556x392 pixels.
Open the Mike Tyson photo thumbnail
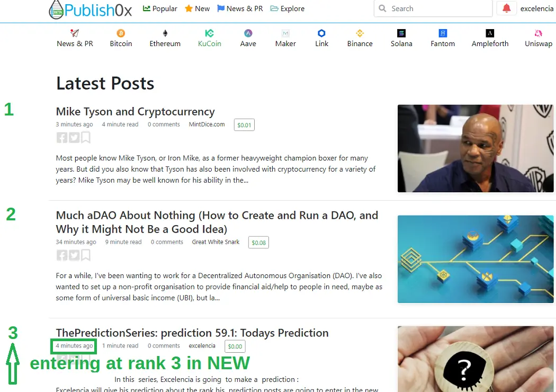(x=475, y=148)
